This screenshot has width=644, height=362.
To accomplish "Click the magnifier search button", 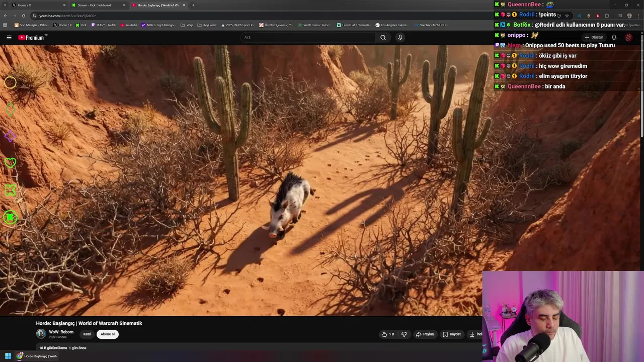I will tap(383, 37).
